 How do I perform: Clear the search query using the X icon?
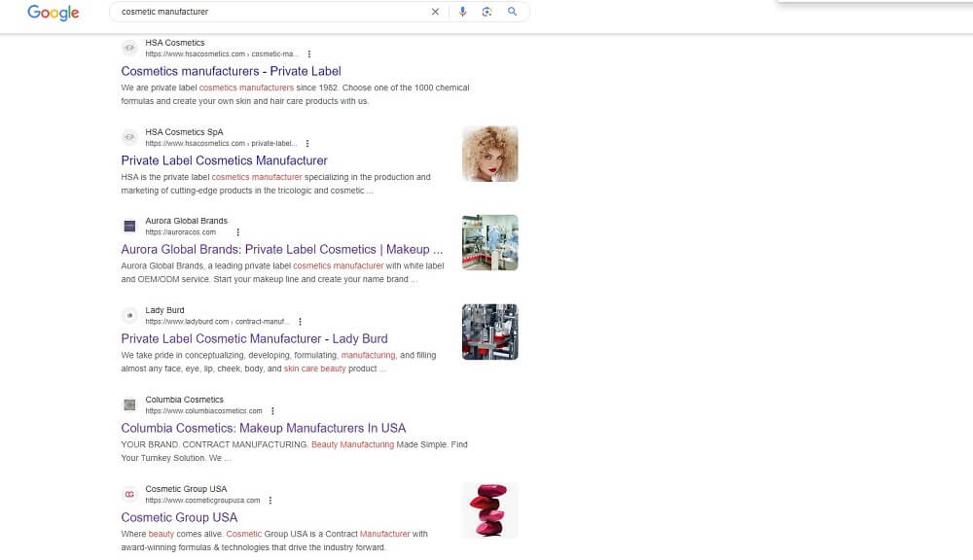click(x=436, y=11)
